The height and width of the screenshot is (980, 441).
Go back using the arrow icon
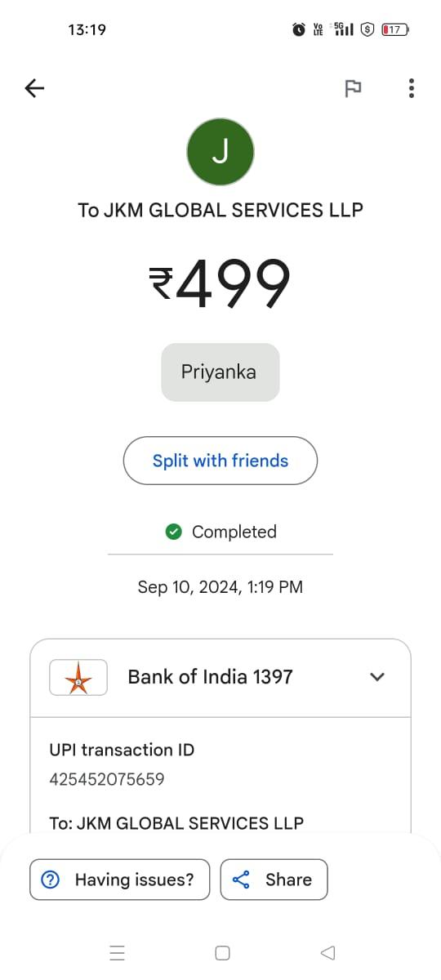(34, 88)
